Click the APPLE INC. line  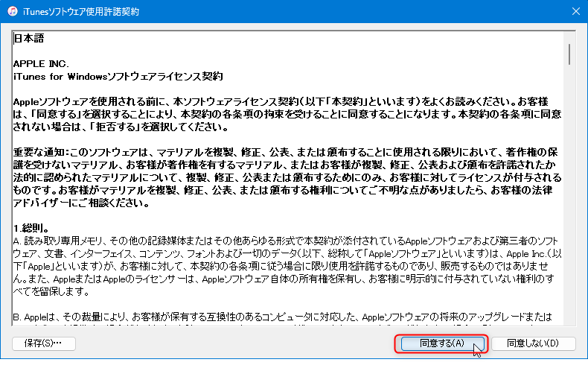pos(41,63)
